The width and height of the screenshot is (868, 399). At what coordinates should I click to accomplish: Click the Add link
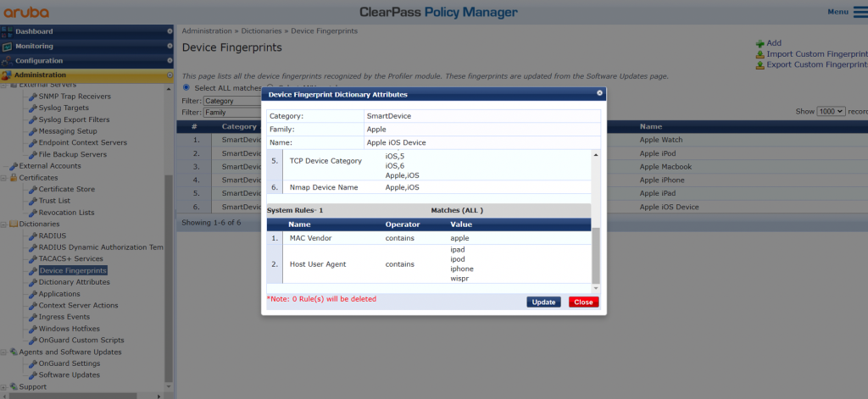point(774,43)
